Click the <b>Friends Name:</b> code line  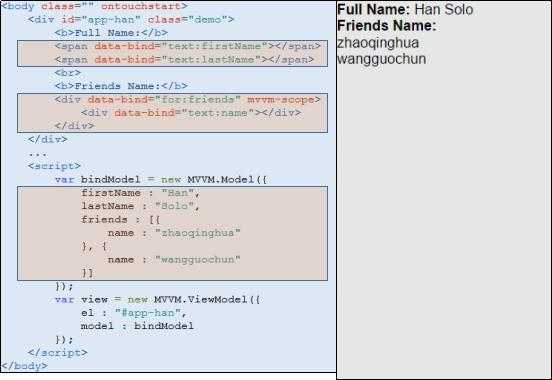pyautogui.click(x=121, y=86)
